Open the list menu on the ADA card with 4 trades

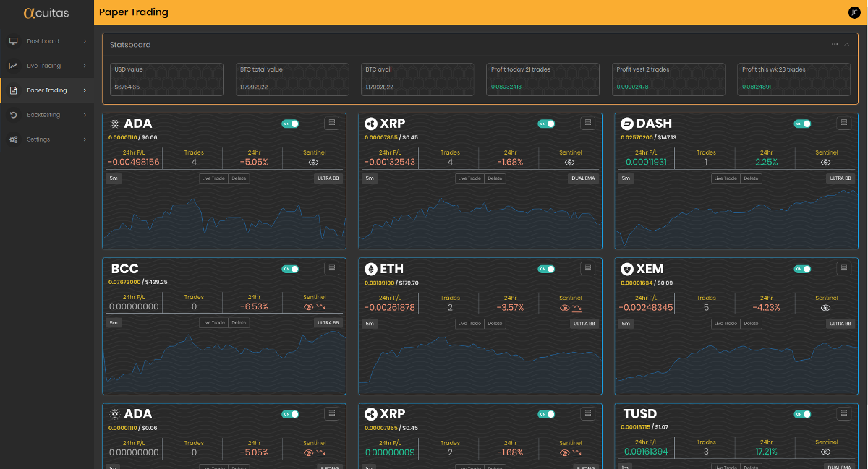click(x=332, y=124)
